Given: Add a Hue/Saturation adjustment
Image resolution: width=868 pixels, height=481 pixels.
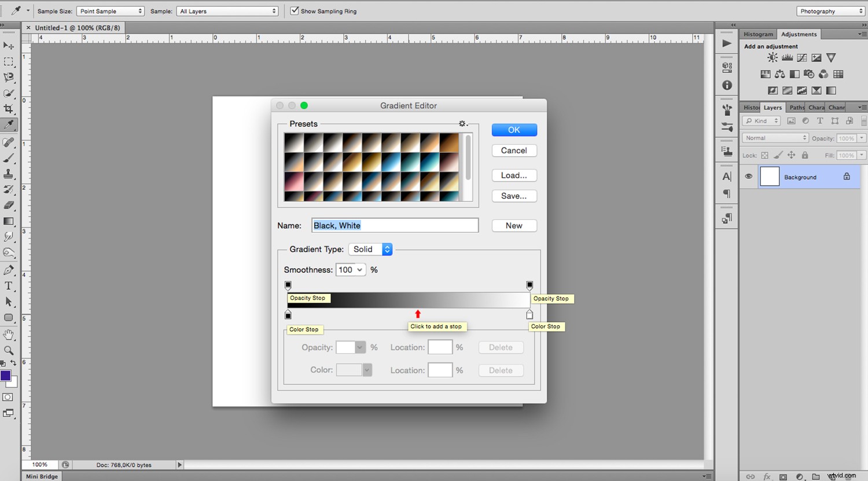Looking at the screenshot, I should coord(765,74).
